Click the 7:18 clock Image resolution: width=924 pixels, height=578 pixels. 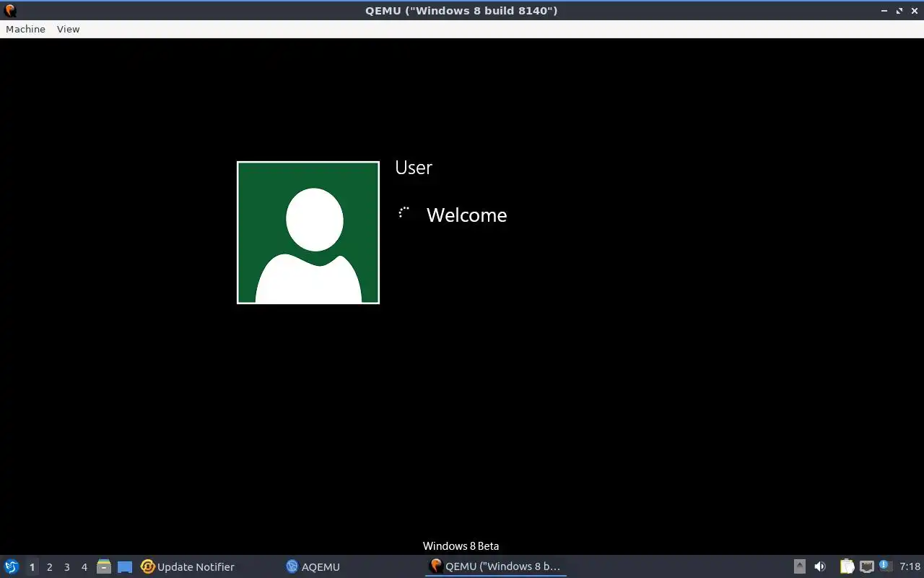tap(910, 566)
